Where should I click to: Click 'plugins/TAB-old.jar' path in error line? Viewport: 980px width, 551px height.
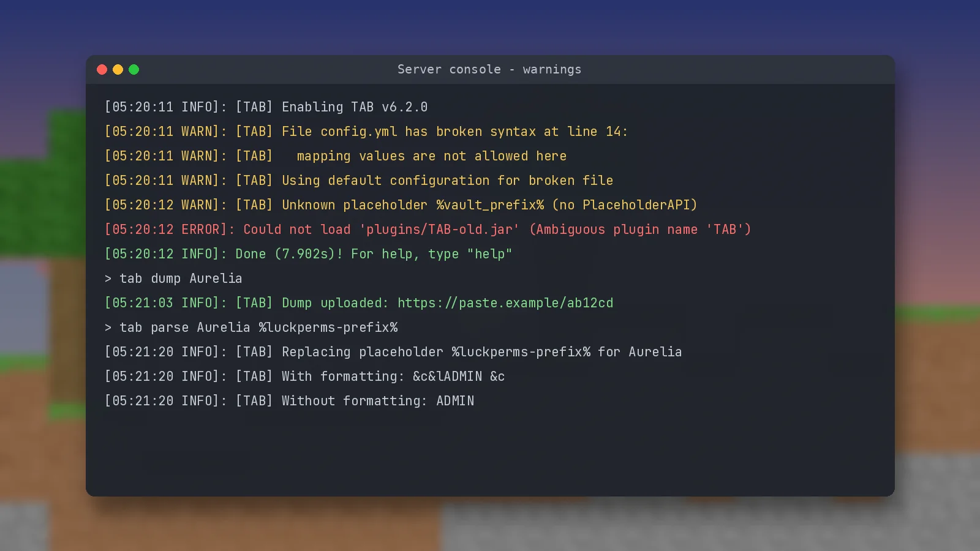439,230
